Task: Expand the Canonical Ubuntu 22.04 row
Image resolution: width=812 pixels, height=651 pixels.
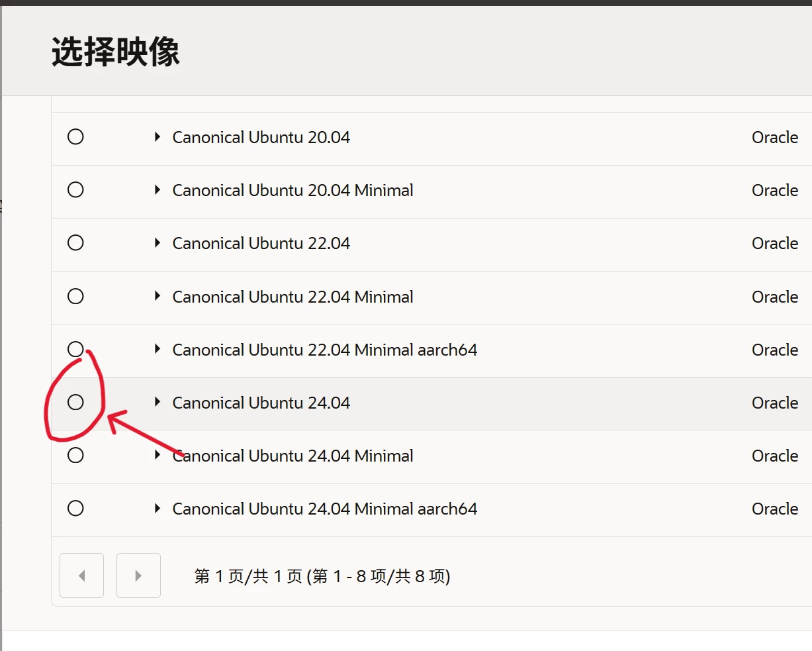Action: pyautogui.click(x=158, y=243)
